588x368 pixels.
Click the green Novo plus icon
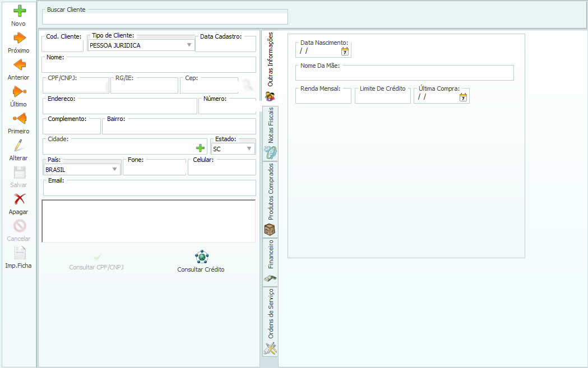(19, 11)
